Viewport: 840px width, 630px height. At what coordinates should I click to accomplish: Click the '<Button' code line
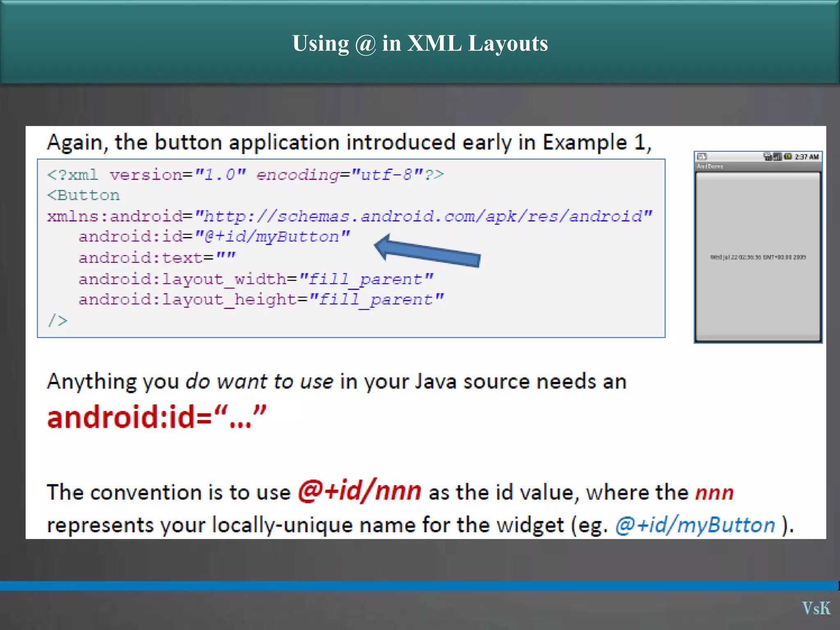point(83,195)
